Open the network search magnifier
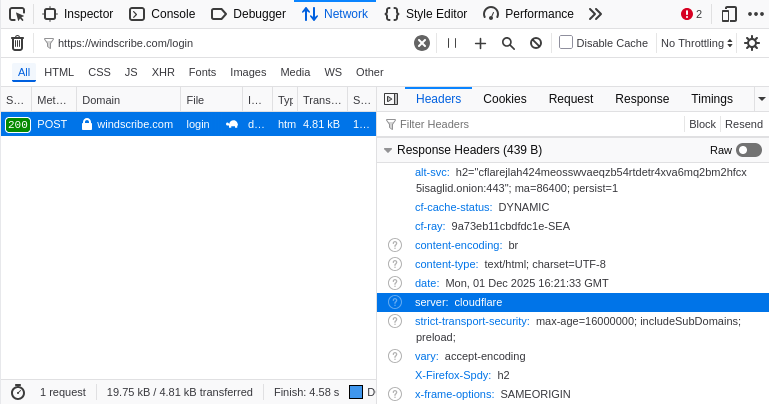The image size is (769, 404). point(508,43)
